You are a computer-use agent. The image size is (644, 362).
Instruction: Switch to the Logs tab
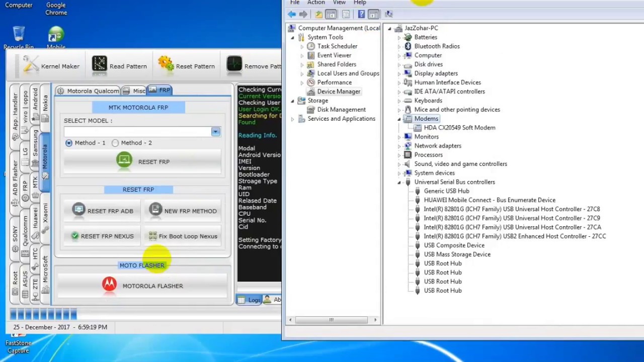pos(250,300)
